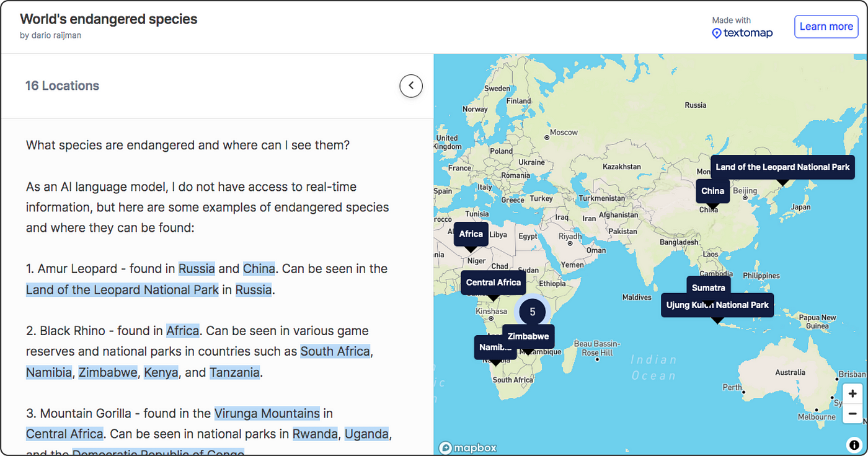Click the highlighted Kenya location text
Viewport: 868px width, 456px height.
pos(161,372)
